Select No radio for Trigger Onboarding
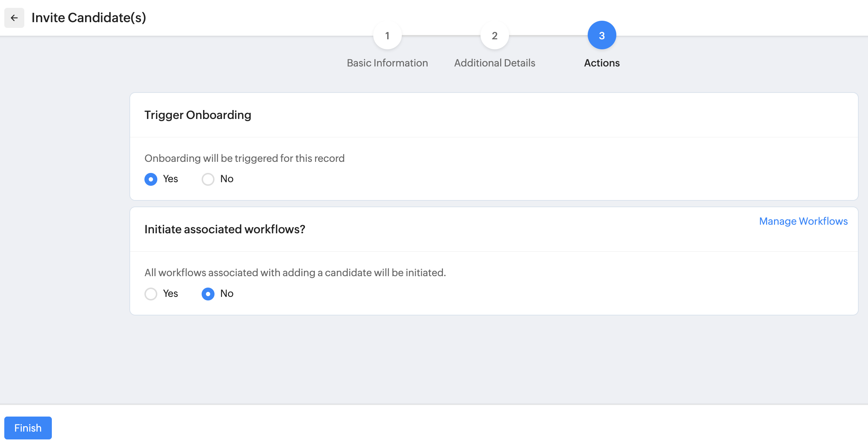The height and width of the screenshot is (448, 868). (x=208, y=179)
